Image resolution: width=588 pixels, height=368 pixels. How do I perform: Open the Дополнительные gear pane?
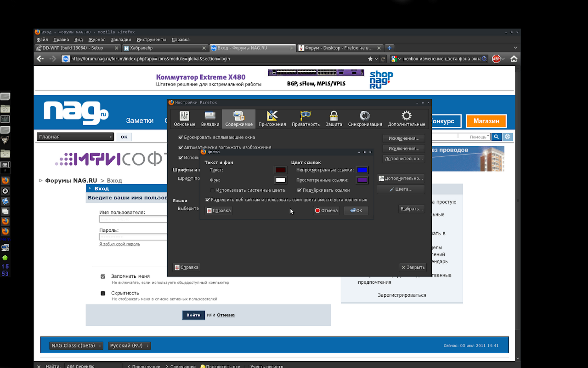coord(406,119)
